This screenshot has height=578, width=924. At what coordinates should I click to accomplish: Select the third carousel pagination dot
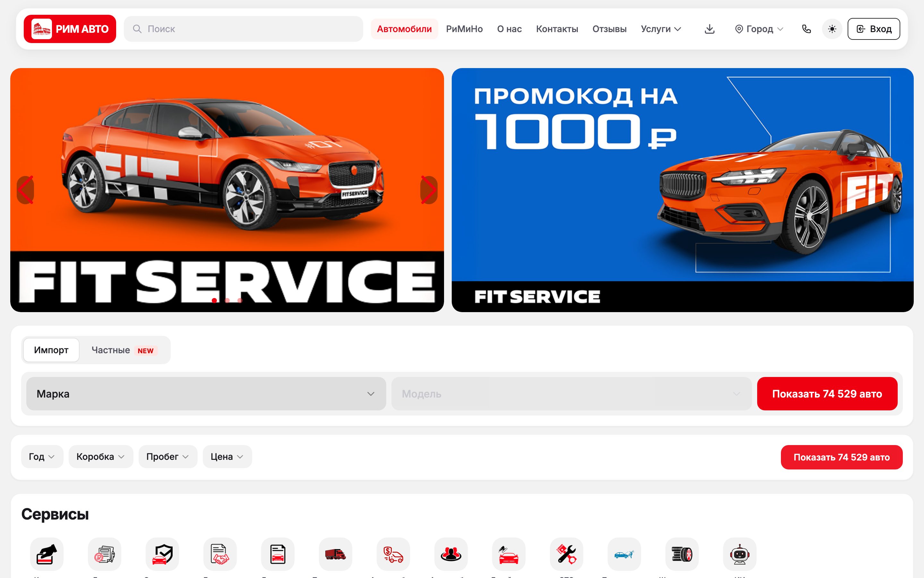coord(240,301)
